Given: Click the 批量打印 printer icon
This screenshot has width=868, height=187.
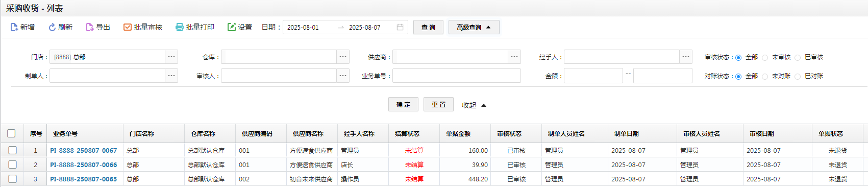Looking at the screenshot, I should tap(180, 27).
